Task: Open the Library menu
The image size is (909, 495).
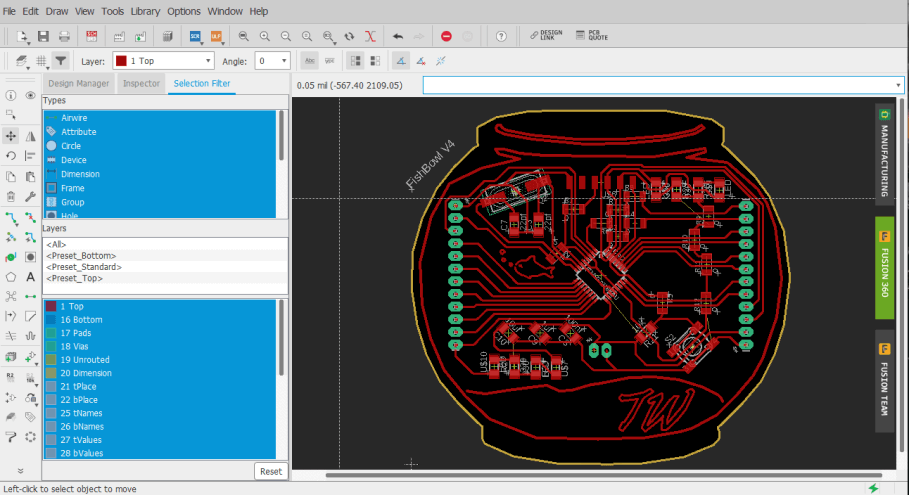Action: (145, 11)
